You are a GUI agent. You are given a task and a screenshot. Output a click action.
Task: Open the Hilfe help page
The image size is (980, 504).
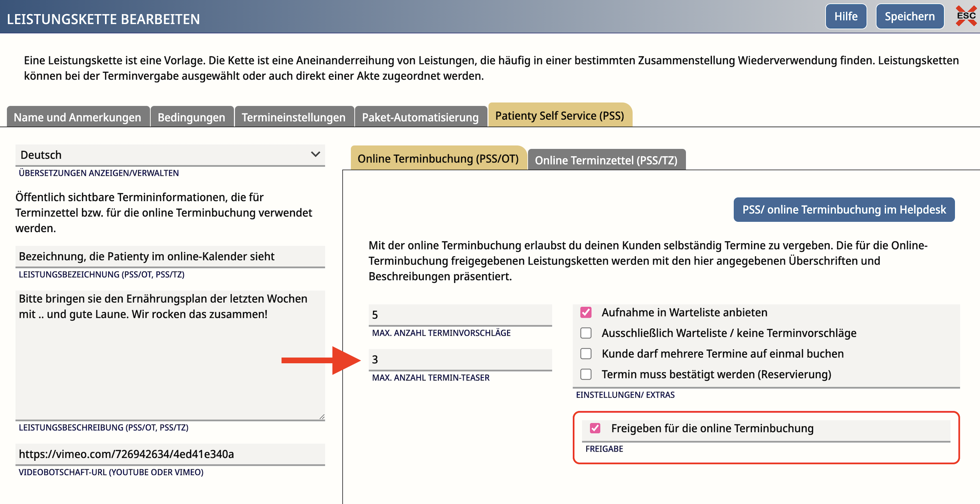tap(846, 16)
